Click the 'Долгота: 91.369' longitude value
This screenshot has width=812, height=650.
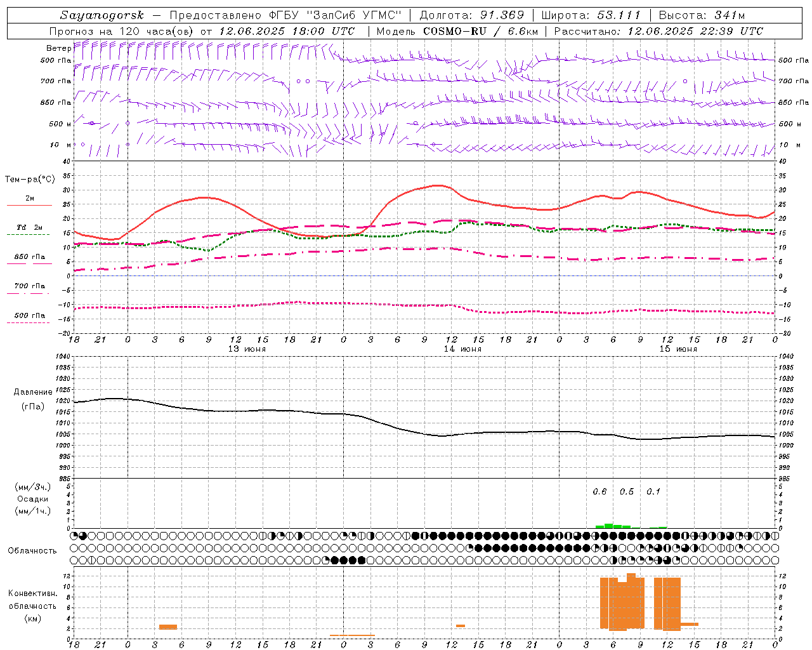coord(472,15)
